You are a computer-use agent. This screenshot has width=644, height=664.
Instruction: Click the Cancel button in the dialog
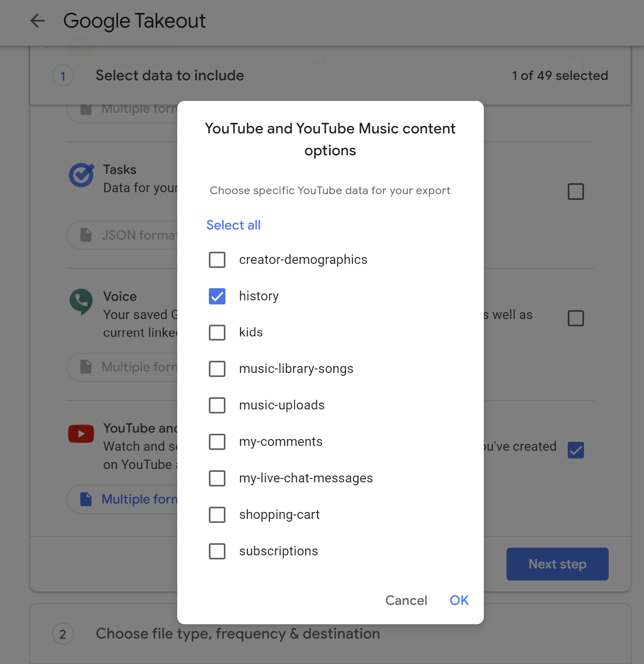(406, 600)
